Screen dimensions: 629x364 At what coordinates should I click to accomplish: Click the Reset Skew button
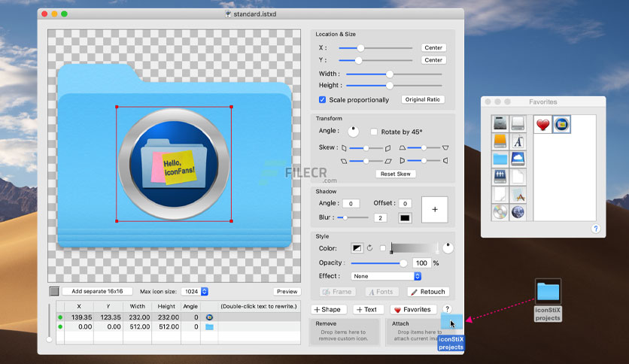coord(396,174)
